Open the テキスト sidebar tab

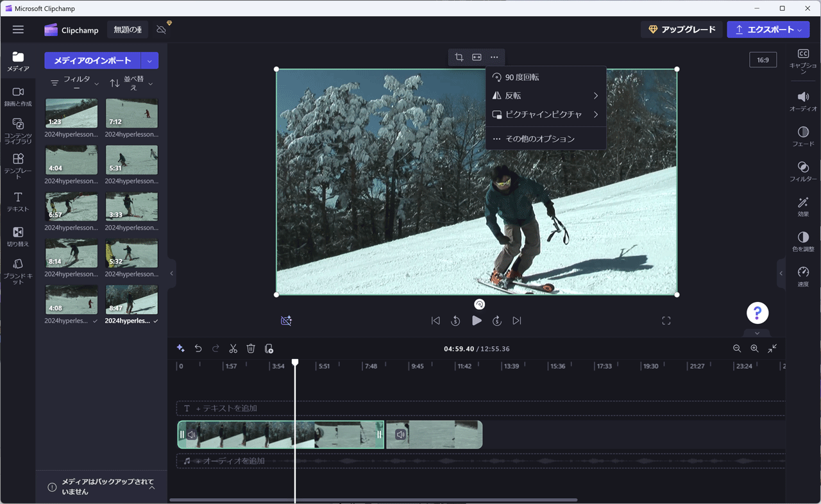[x=18, y=202]
